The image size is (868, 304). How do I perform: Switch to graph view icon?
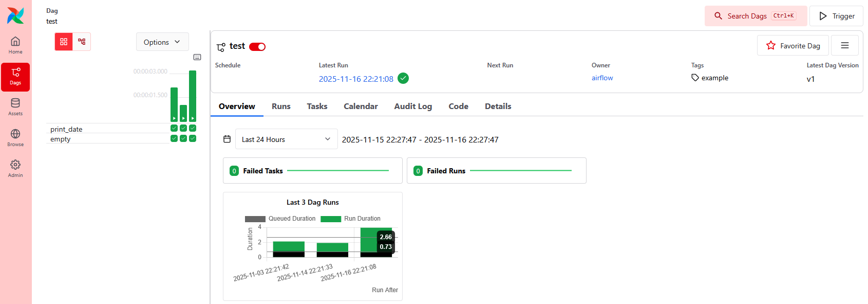[82, 42]
